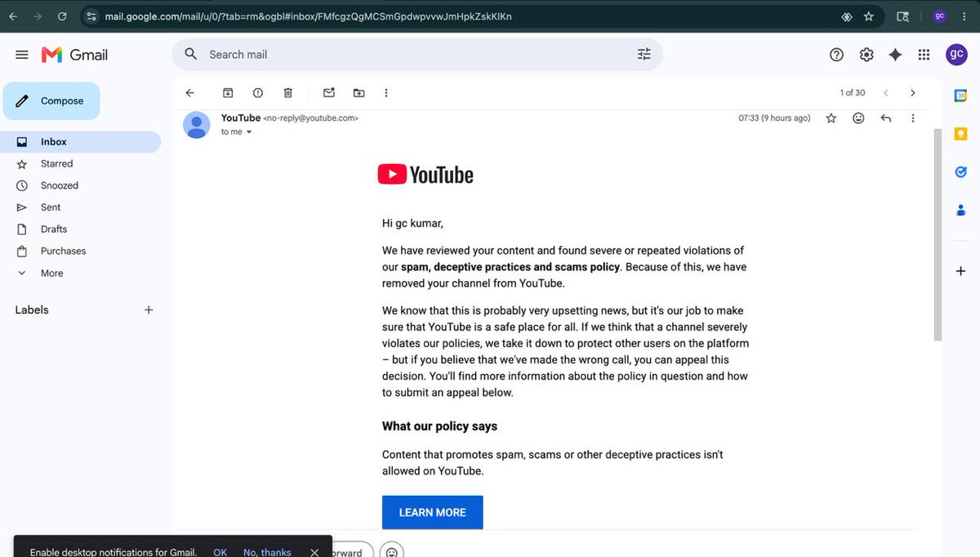Screen dimensions: 980x557
Task: Reply to the YouTube email
Action: point(886,118)
